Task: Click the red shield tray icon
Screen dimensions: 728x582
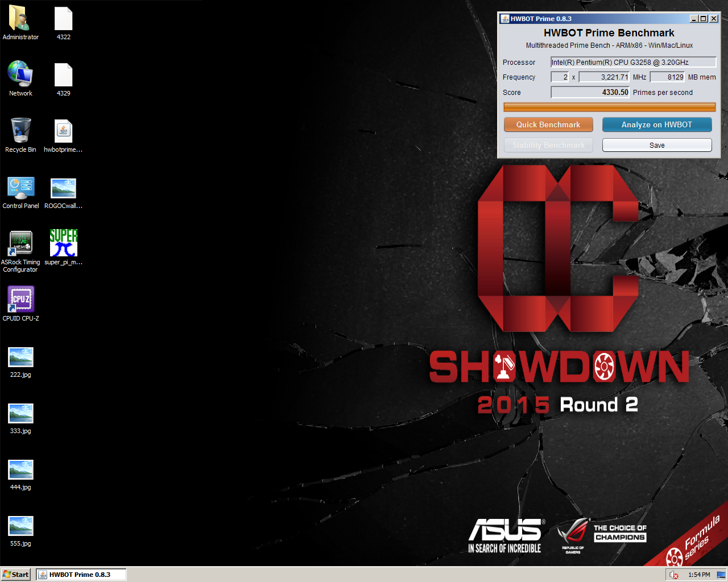Action: (674, 575)
